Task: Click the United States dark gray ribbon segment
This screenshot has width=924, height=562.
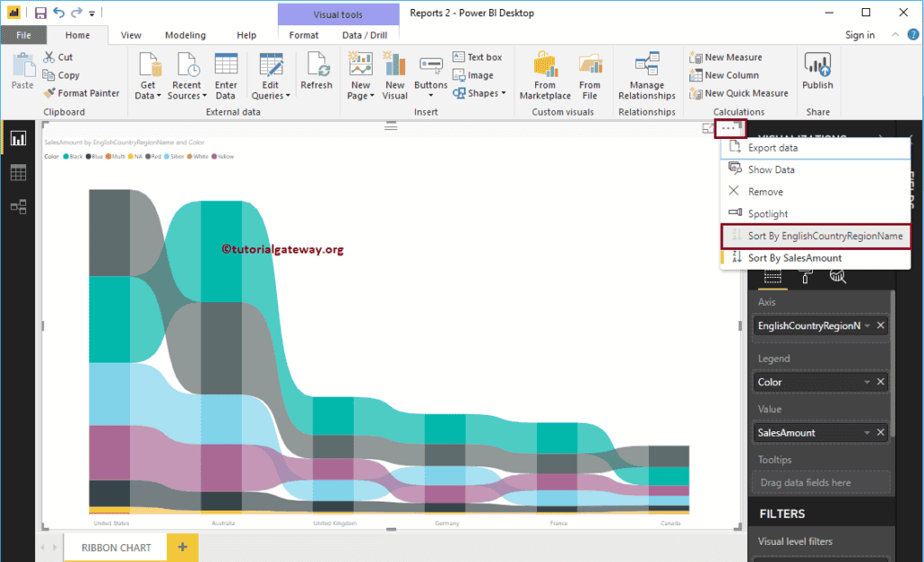Action: pyautogui.click(x=109, y=233)
